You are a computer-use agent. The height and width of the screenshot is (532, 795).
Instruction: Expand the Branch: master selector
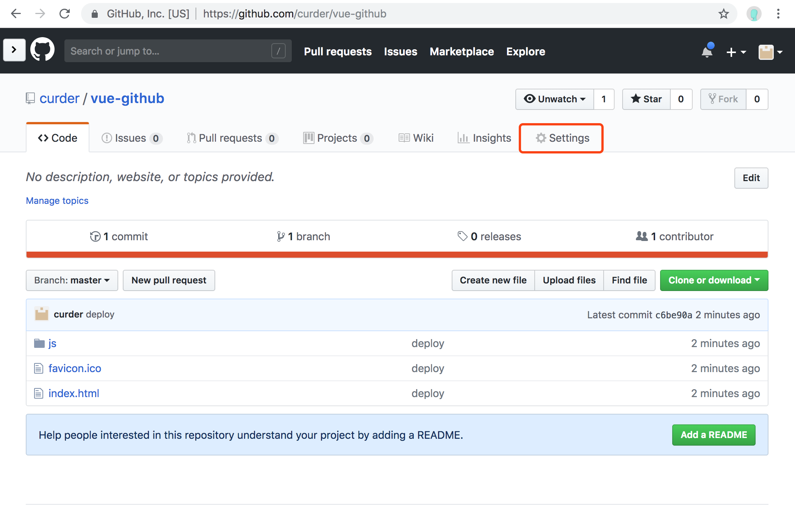tap(72, 280)
